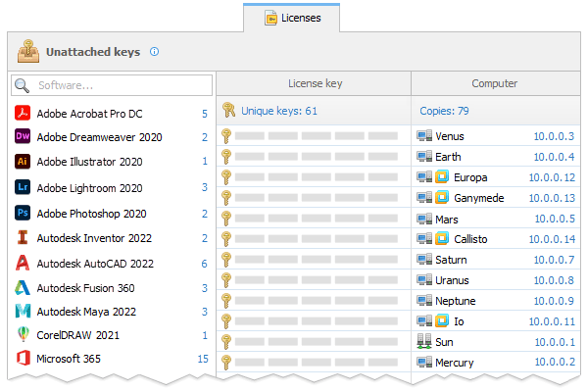Sort by License key column header
Viewport: 588px width, 392px height.
[x=314, y=83]
